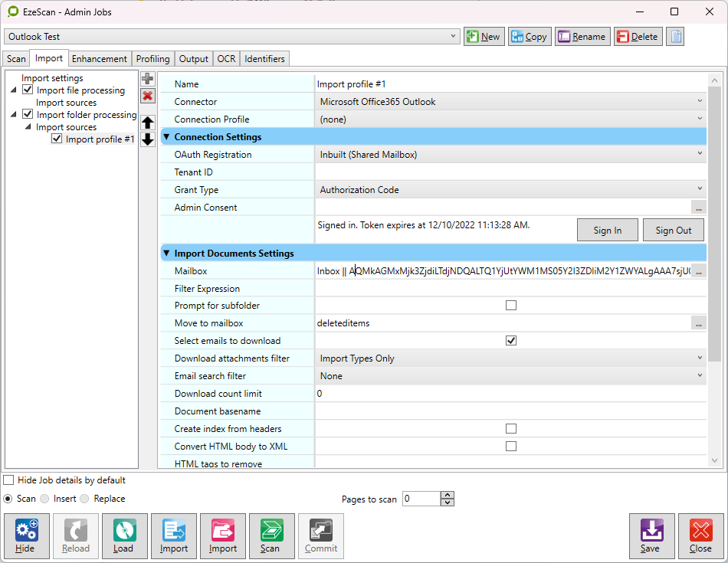Click the Sign In button

(607, 231)
